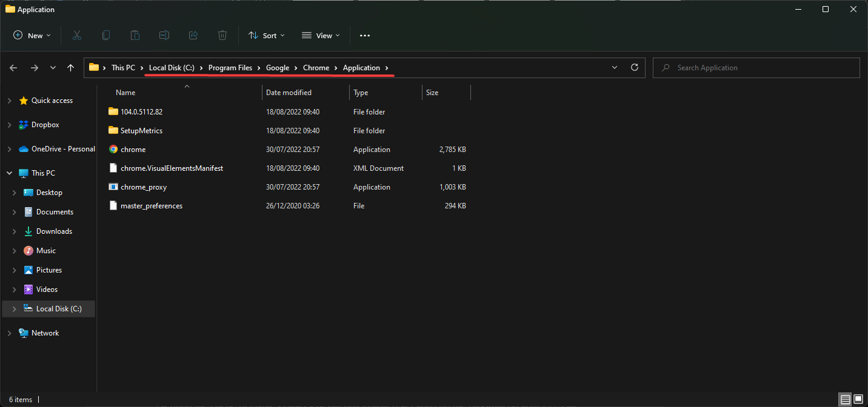
Task: Click Application in the breadcrumb path
Action: click(361, 68)
